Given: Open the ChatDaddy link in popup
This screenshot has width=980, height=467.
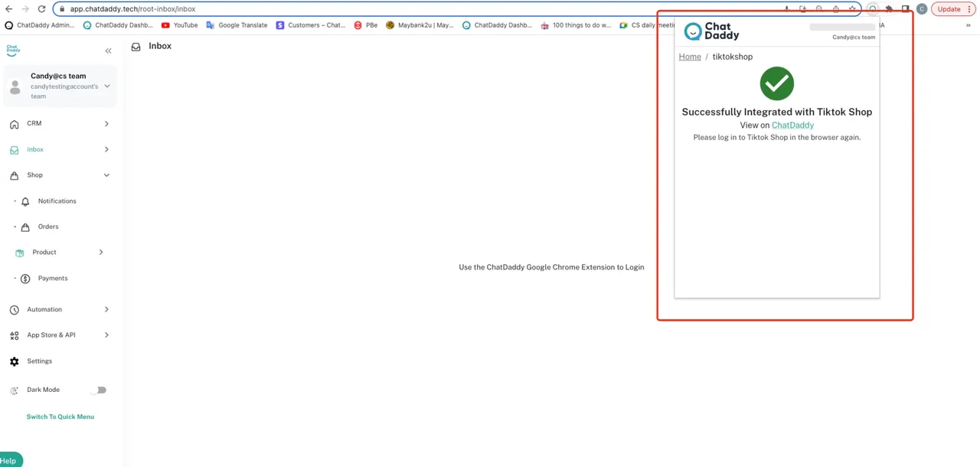Looking at the screenshot, I should (792, 125).
